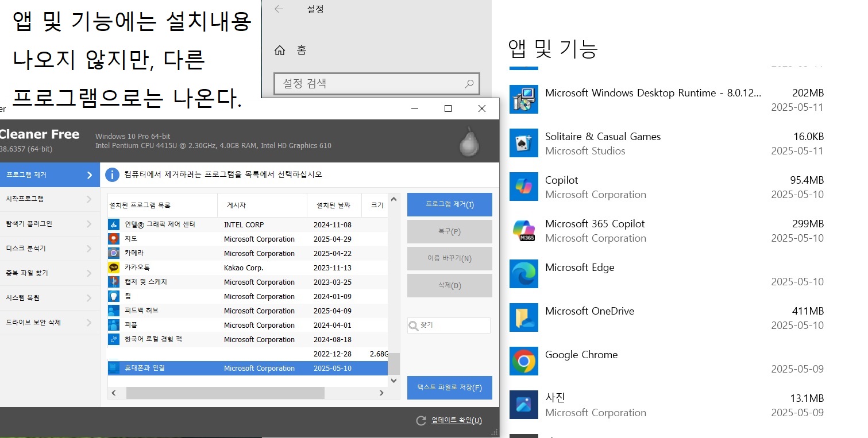
Task: Click the Microsoft 365 Copilot icon
Action: [x=524, y=230]
